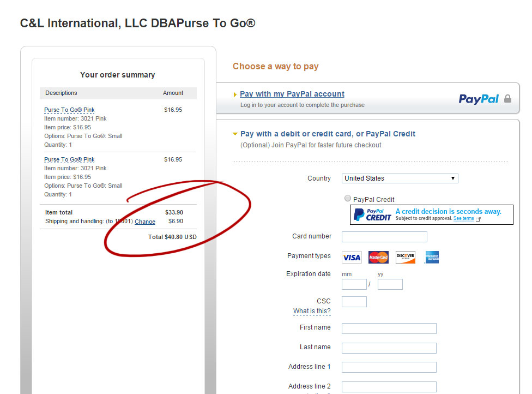This screenshot has height=394, width=532.
Task: Open the 'What is this?' CSC link
Action: pyautogui.click(x=312, y=311)
